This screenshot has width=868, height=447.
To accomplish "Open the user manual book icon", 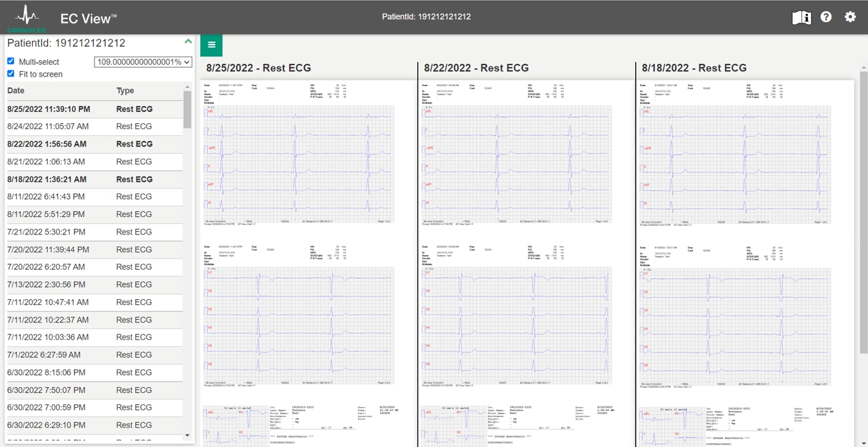I will click(x=801, y=17).
